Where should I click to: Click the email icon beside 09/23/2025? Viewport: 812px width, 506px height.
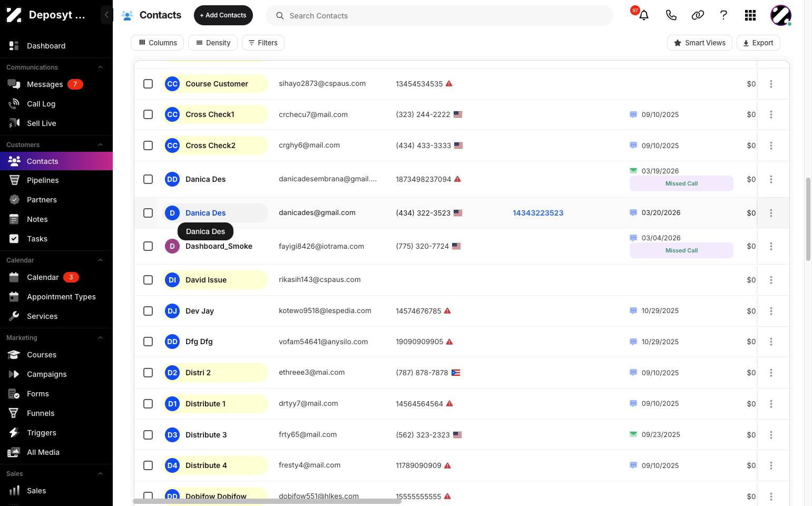tap(633, 435)
